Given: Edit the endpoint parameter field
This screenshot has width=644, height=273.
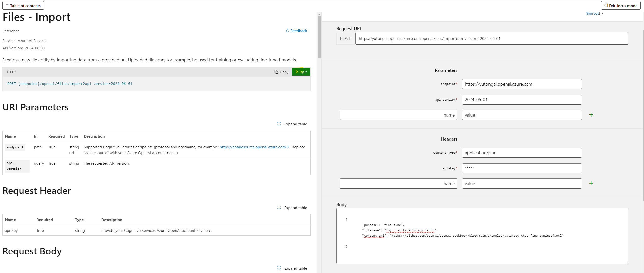Looking at the screenshot, I should 522,84.
